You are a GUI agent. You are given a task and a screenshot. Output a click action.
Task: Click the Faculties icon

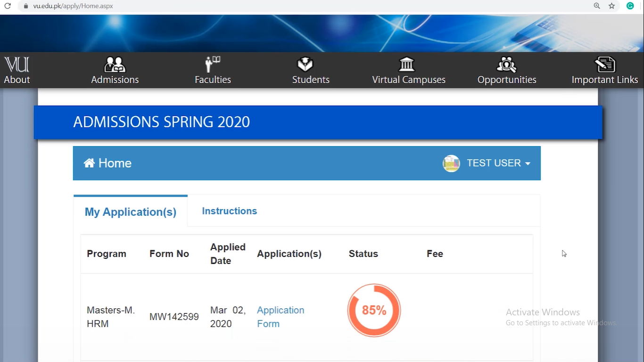pyautogui.click(x=213, y=65)
